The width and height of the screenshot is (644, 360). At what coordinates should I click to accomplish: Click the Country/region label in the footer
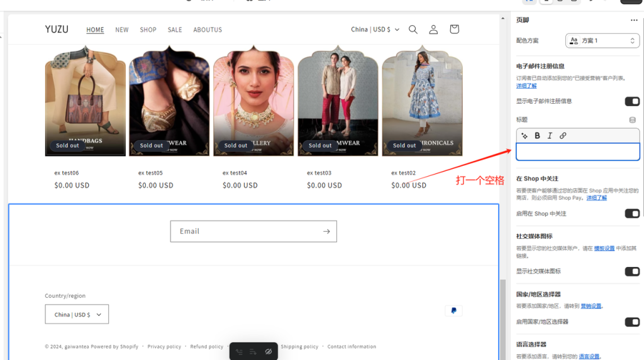coord(65,296)
